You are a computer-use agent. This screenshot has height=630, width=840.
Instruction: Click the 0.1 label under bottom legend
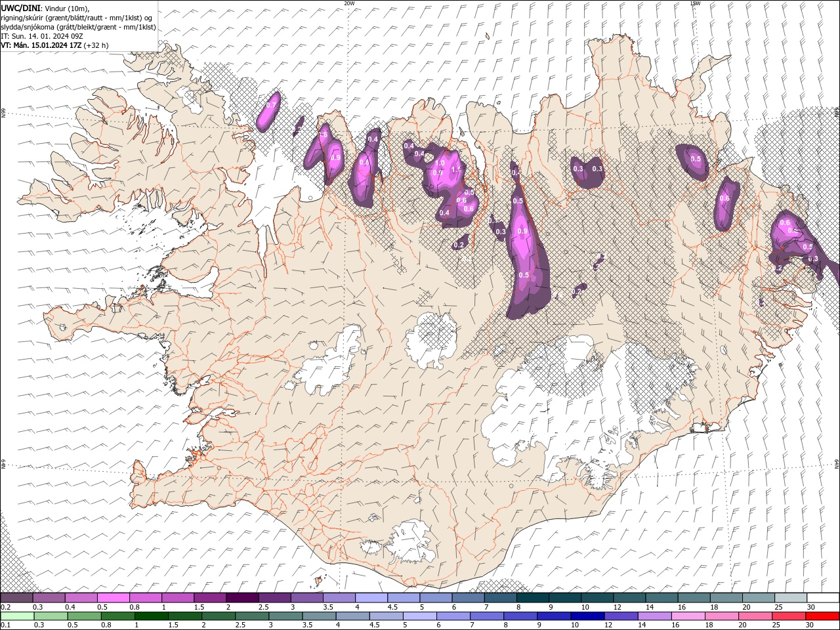(x=5, y=625)
